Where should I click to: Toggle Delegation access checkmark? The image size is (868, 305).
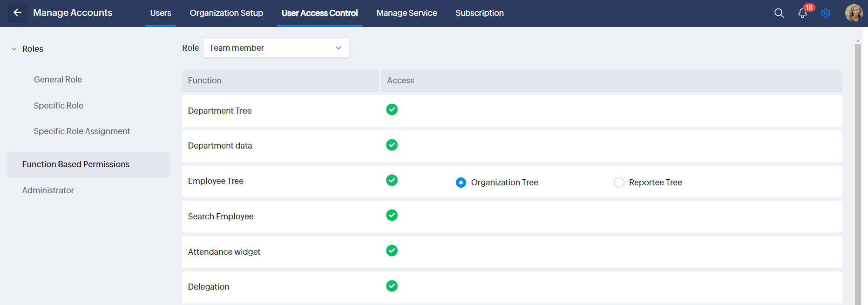[392, 286]
